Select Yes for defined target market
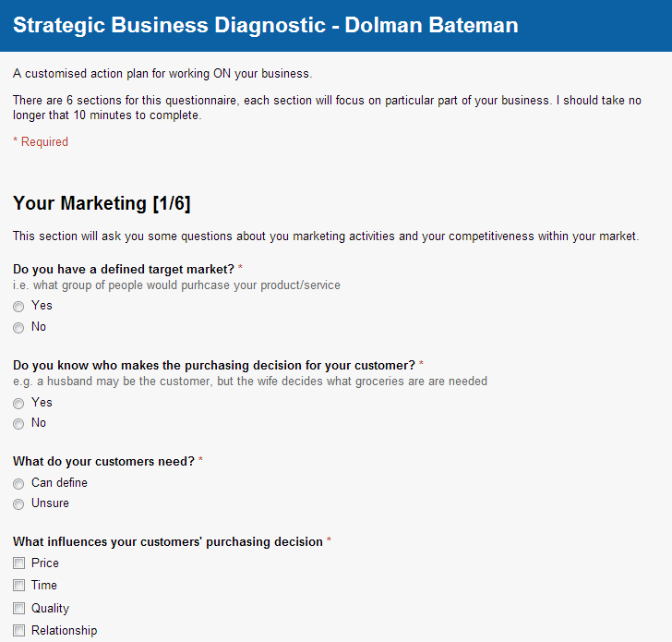The width and height of the screenshot is (672, 642). tap(18, 307)
